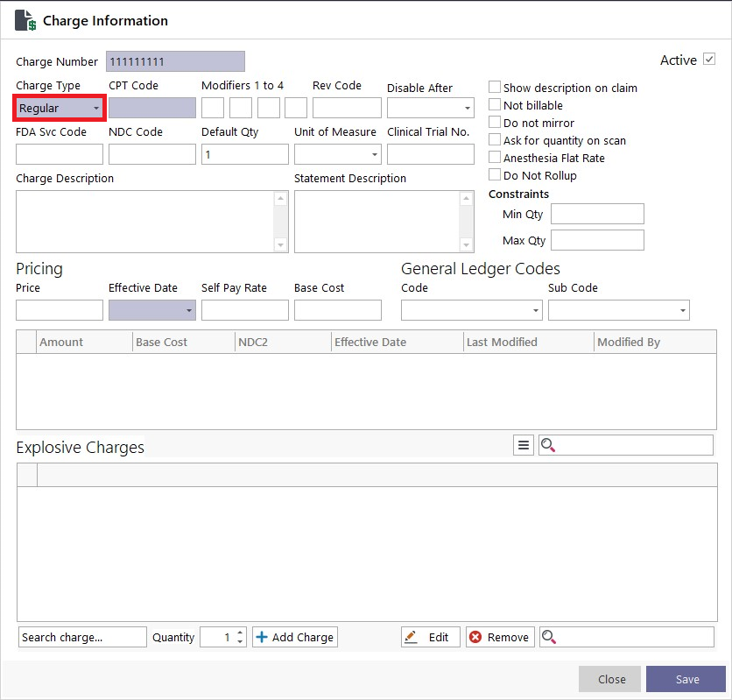The height and width of the screenshot is (700, 732).
Task: Expand the Sub Code dropdown
Action: (682, 310)
